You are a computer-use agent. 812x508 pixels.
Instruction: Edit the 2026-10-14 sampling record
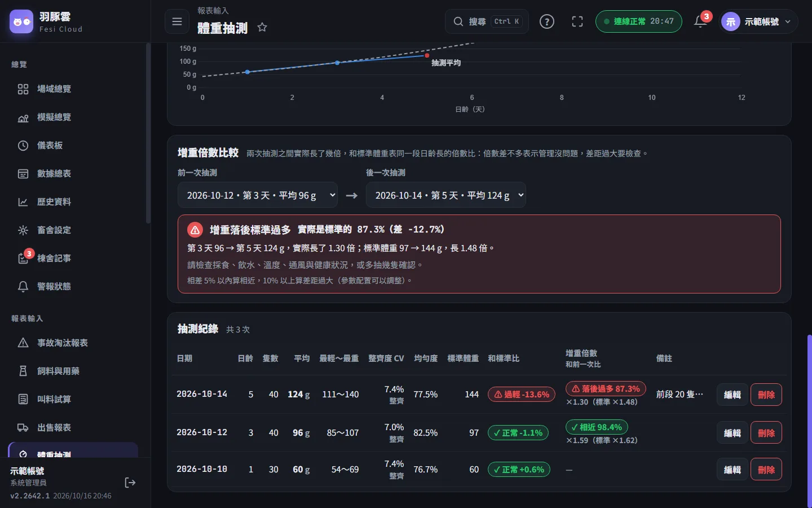point(732,395)
